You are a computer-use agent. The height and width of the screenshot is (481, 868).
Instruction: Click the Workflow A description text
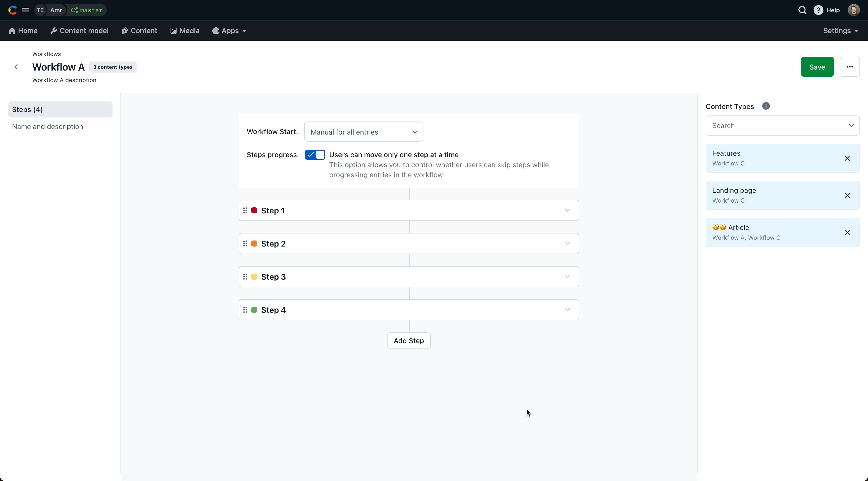click(x=64, y=80)
